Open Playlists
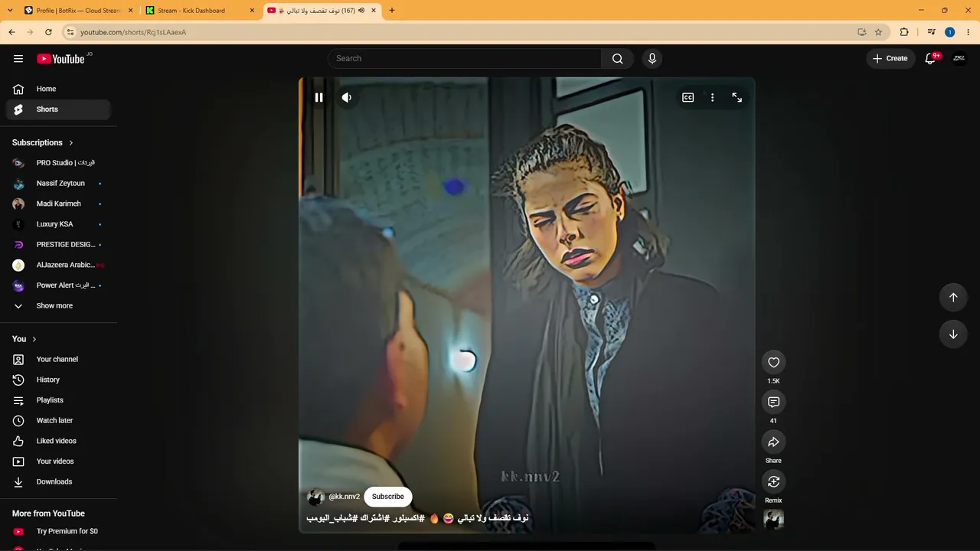The image size is (980, 551). click(x=59, y=400)
